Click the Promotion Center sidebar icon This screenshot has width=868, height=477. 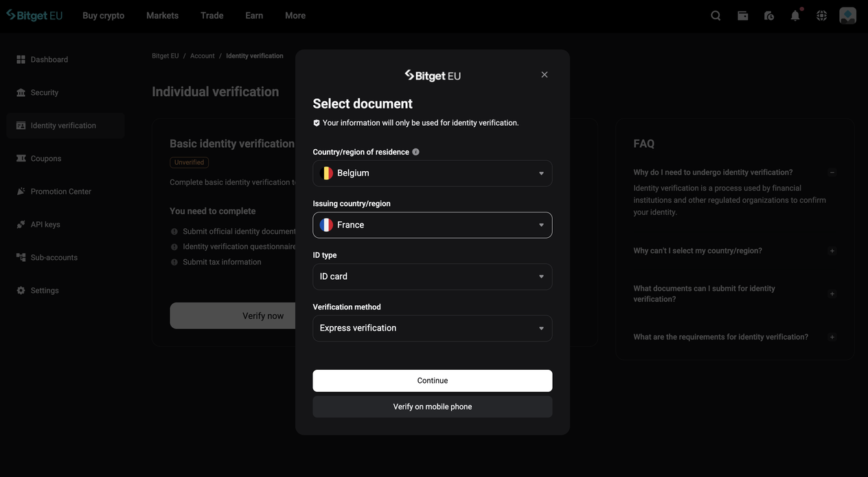pyautogui.click(x=21, y=192)
